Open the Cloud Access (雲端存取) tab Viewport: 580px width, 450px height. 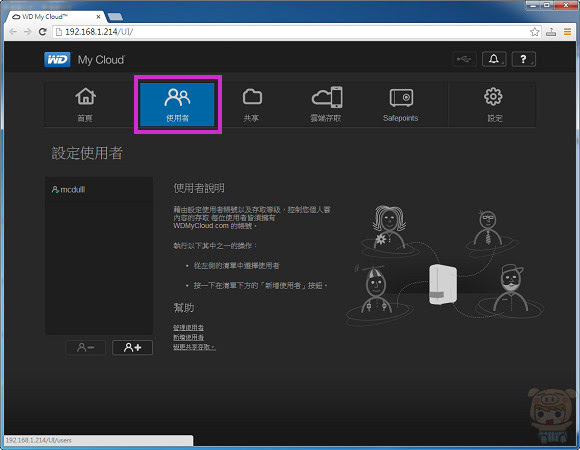point(326,105)
